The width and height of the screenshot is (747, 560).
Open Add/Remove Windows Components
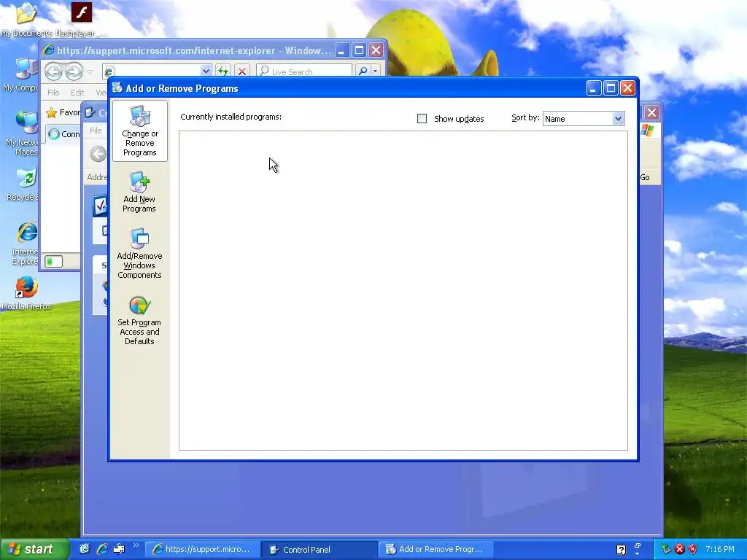(139, 253)
